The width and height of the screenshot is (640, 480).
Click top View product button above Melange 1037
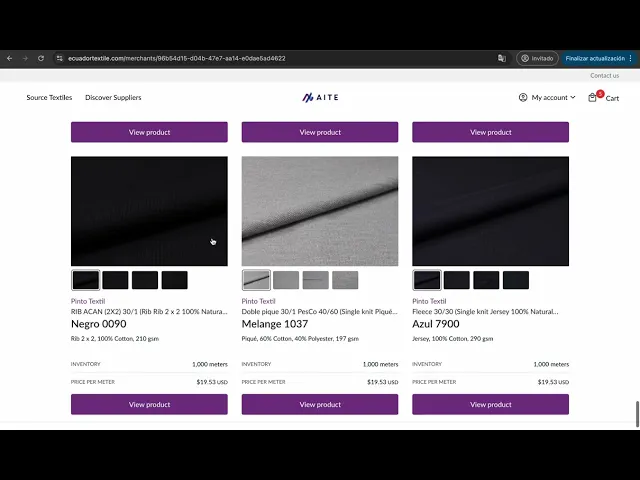(x=320, y=132)
